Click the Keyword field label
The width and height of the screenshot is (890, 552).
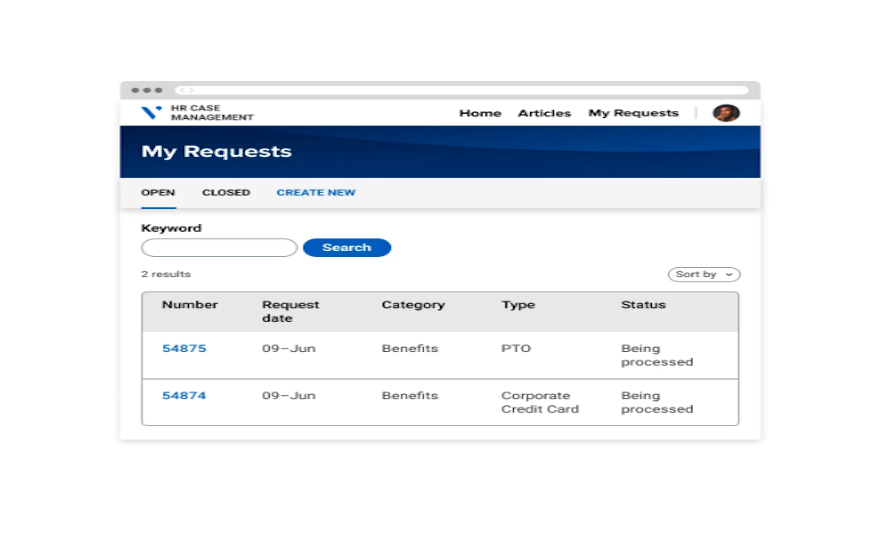[x=171, y=228]
